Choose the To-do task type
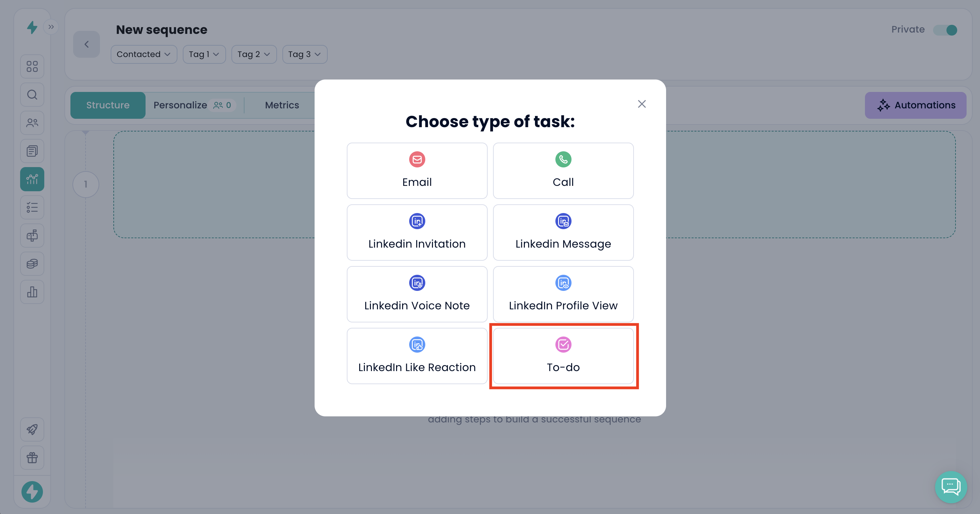The width and height of the screenshot is (980, 514). click(x=563, y=356)
